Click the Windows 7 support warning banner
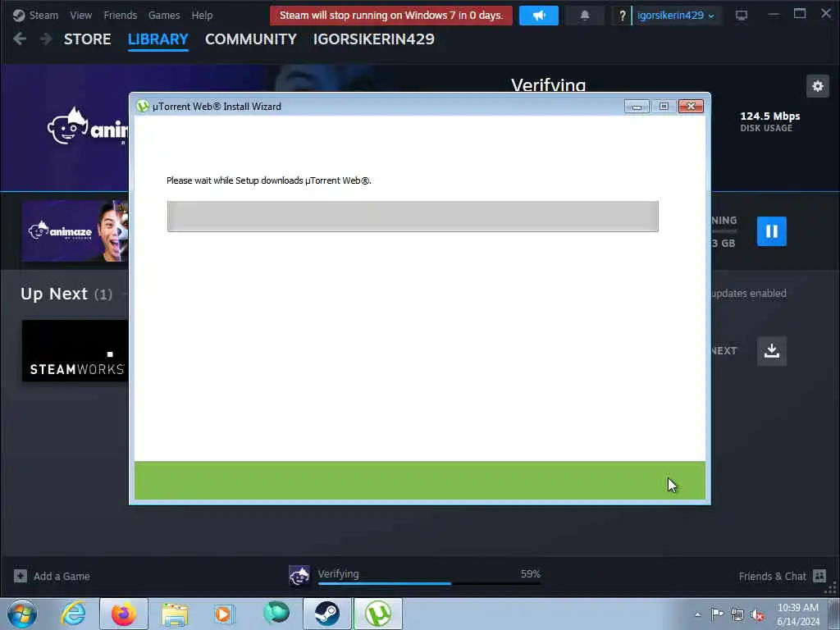 391,16
